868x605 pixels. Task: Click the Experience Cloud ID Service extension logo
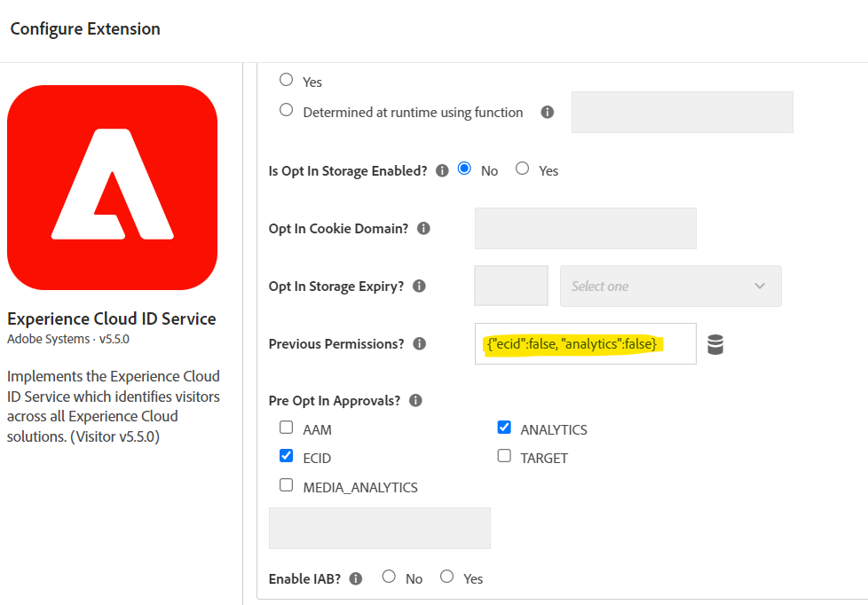112,188
